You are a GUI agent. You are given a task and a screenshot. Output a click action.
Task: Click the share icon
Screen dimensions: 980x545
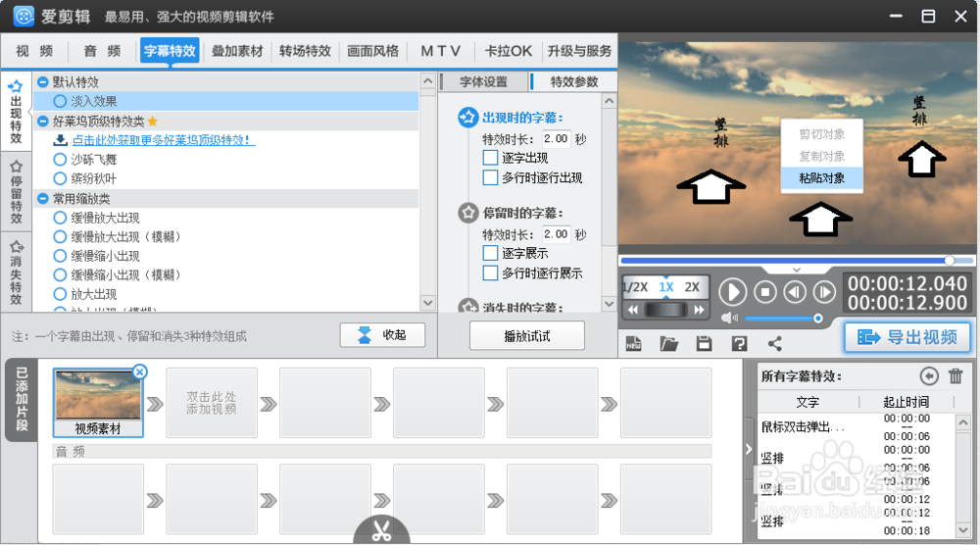coord(775,343)
